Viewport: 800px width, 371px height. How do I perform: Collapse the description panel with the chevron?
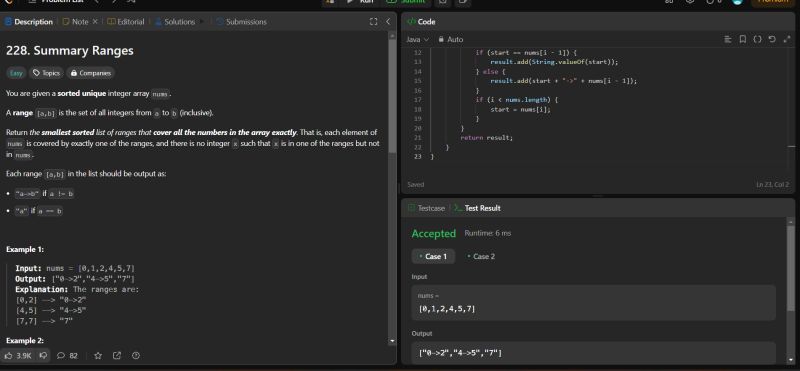coord(388,22)
